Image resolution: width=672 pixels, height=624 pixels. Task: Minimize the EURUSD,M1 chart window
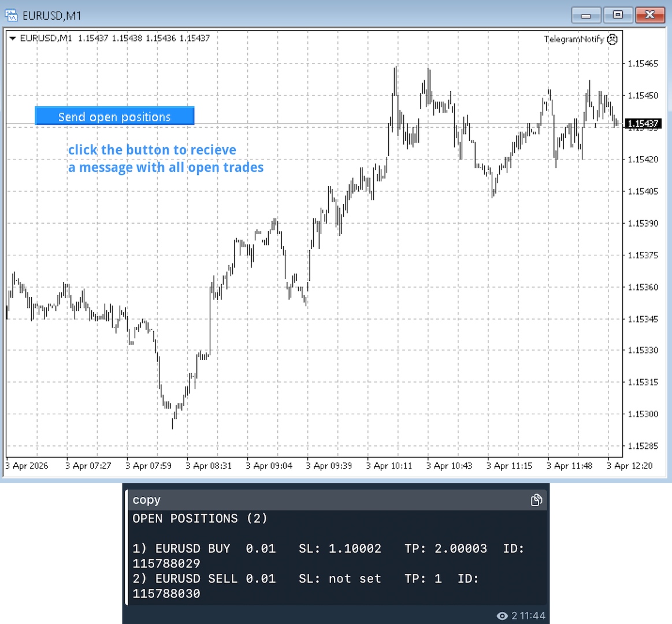pyautogui.click(x=586, y=16)
